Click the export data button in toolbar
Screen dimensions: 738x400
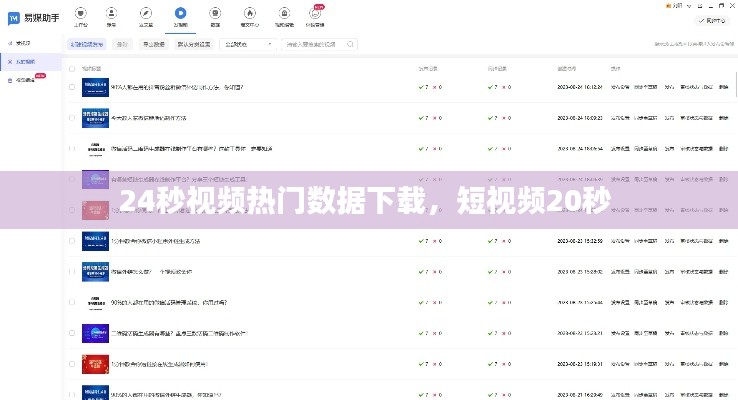(154, 44)
